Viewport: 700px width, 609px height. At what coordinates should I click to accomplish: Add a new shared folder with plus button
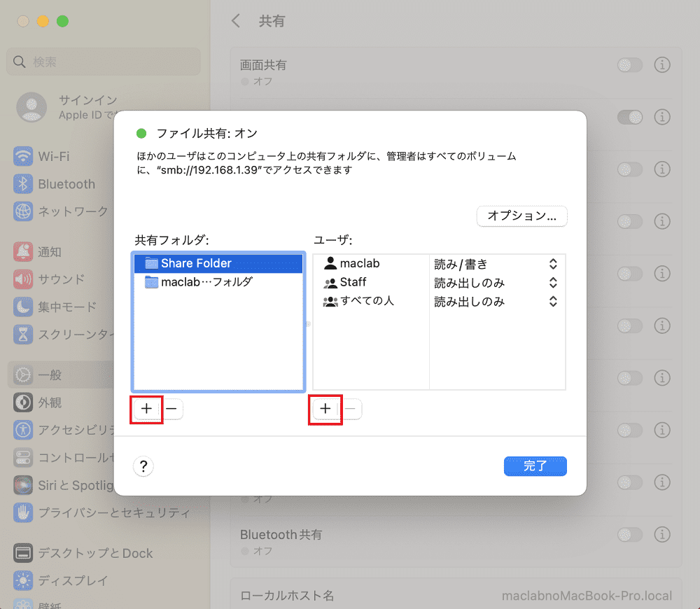pyautogui.click(x=146, y=409)
